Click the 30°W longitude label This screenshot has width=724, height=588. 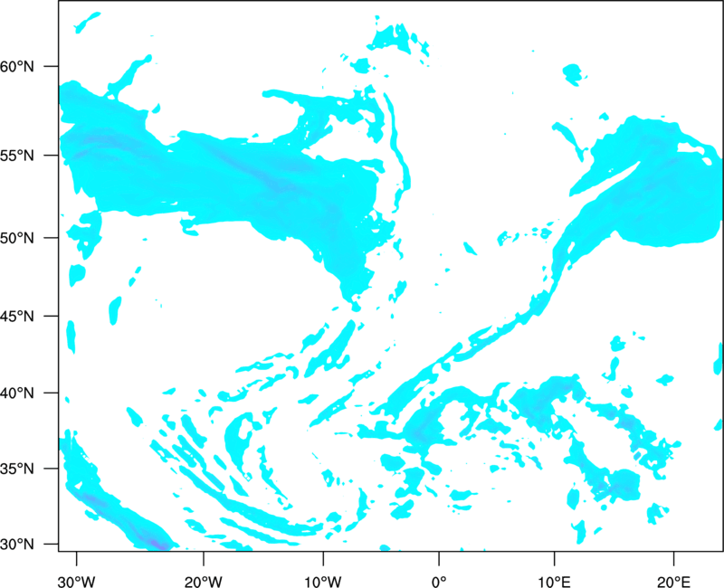pos(76,582)
